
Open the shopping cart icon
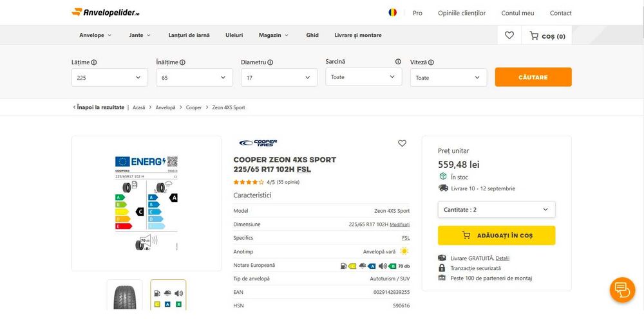pyautogui.click(x=534, y=36)
